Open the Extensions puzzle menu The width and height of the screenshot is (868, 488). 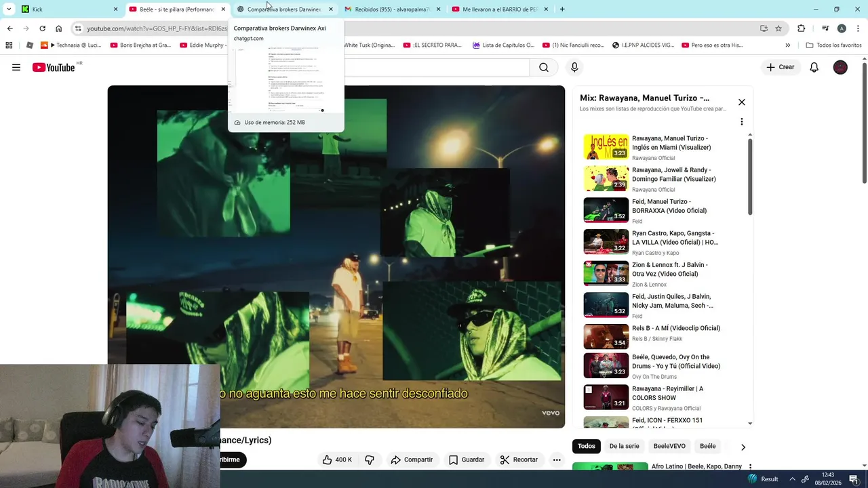point(801,28)
